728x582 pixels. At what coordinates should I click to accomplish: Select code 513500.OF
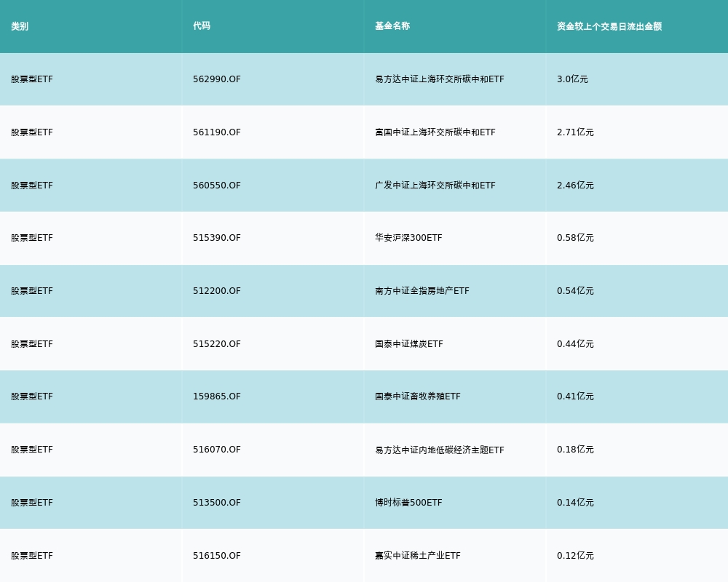click(217, 503)
